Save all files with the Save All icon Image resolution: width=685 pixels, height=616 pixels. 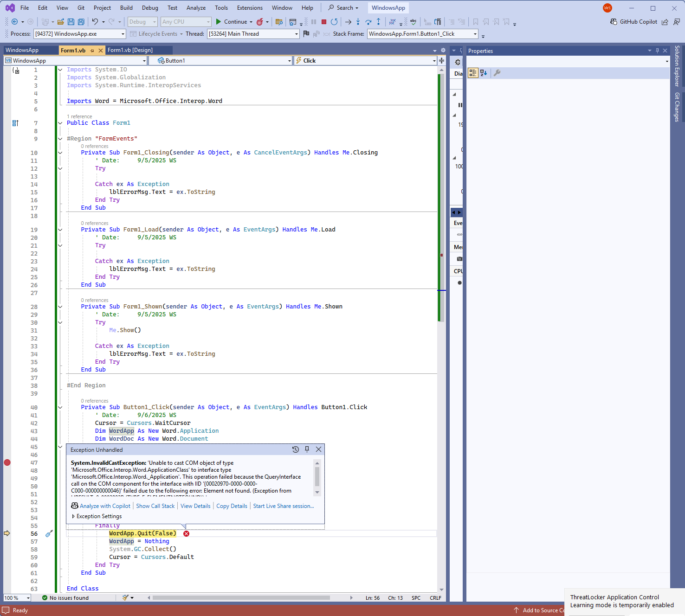click(x=81, y=22)
